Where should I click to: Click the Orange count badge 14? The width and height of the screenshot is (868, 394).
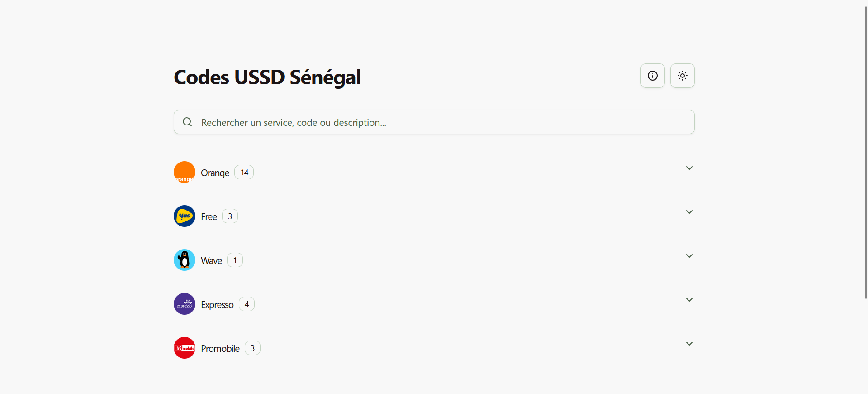244,173
